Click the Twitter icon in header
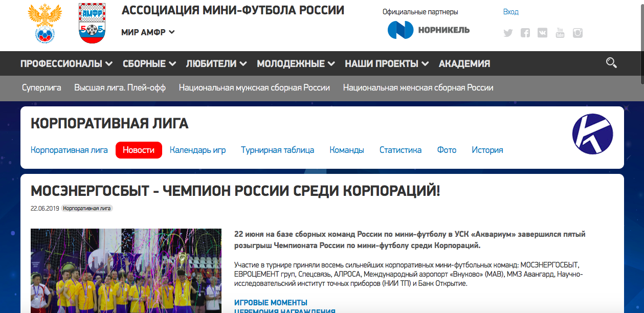 (x=508, y=33)
